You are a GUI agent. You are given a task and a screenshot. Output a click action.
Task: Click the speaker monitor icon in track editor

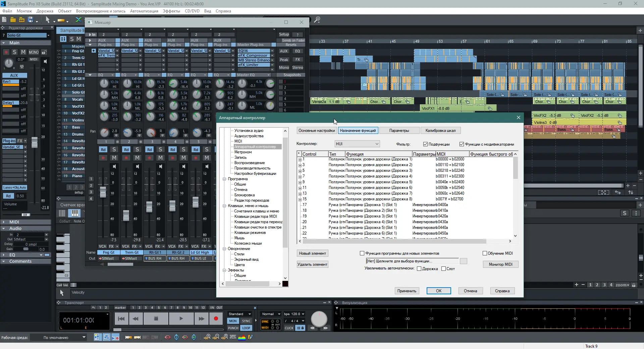45,61
